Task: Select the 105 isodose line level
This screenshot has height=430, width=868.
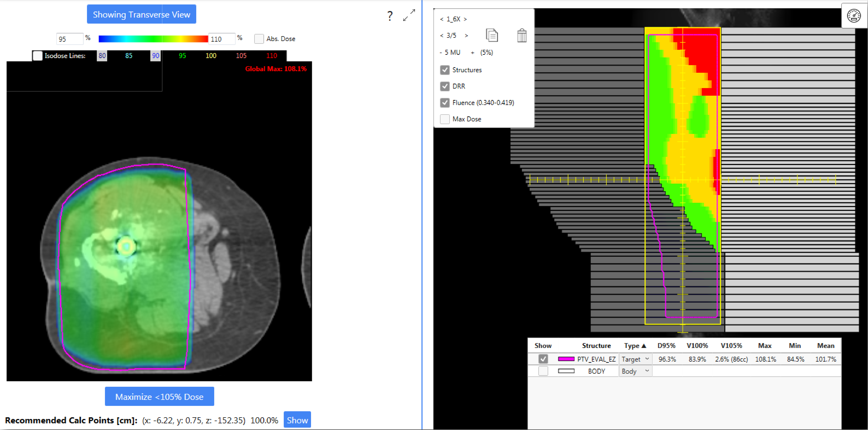Action: pos(241,56)
